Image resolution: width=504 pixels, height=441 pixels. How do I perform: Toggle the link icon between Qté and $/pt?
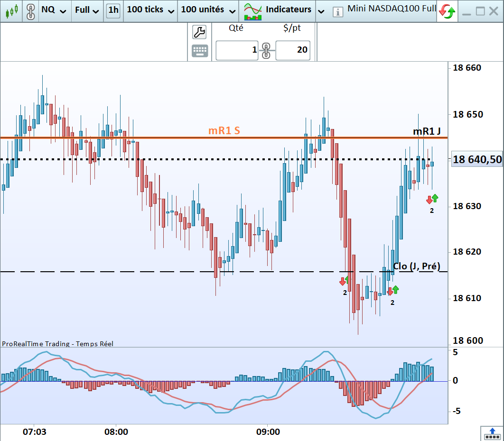pos(266,51)
